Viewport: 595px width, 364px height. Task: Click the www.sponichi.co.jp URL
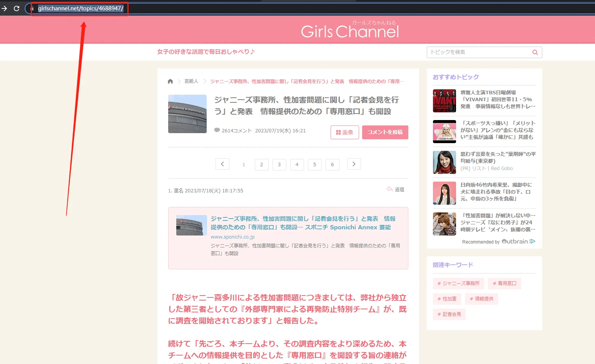[x=232, y=237]
